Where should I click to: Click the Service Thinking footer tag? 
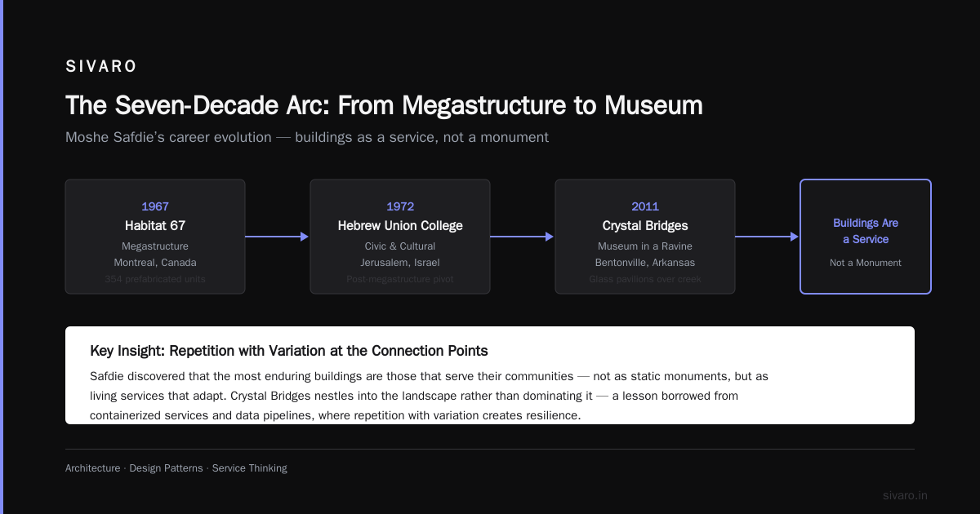[250, 468]
